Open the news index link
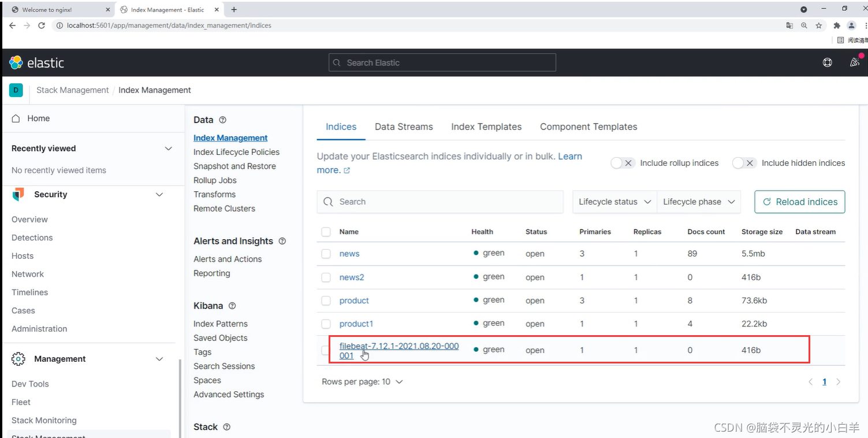This screenshot has width=868, height=438. click(x=349, y=254)
